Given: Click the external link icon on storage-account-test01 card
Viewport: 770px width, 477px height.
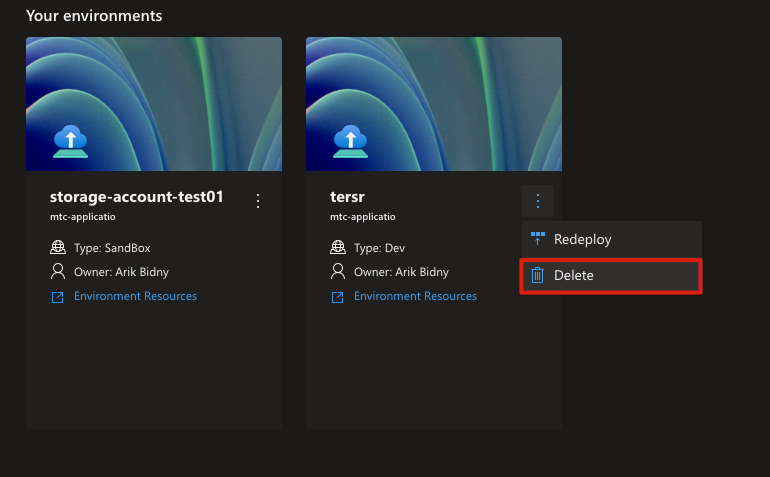Looking at the screenshot, I should click(57, 297).
